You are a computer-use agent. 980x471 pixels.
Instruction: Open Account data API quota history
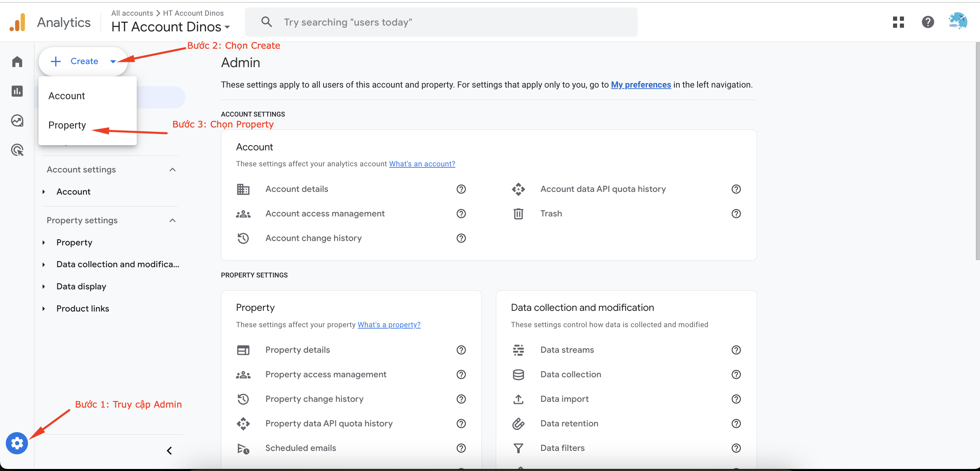(x=603, y=189)
